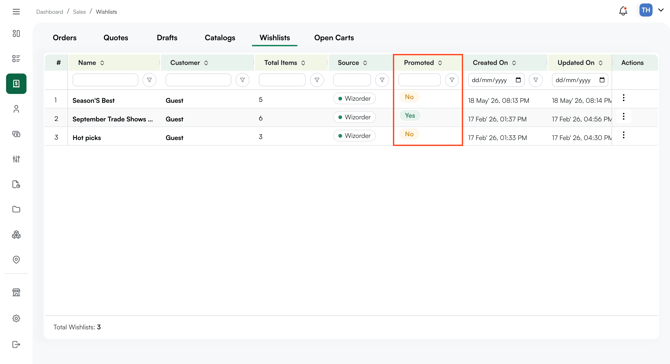
Task: Click the payments coins sidebar icon
Action: [16, 134]
